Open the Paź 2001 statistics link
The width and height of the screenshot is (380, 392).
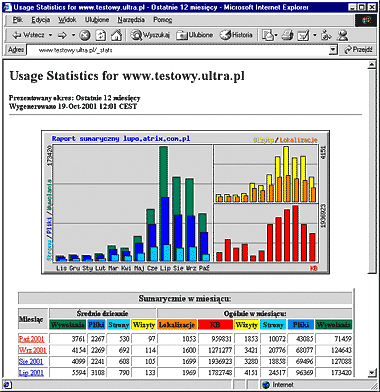click(x=31, y=339)
